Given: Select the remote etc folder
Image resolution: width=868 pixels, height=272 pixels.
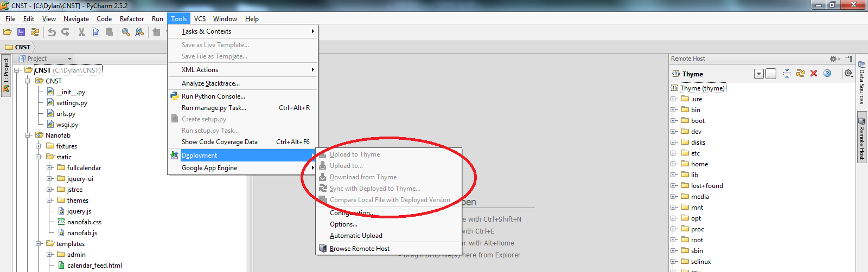Looking at the screenshot, I should (x=695, y=153).
